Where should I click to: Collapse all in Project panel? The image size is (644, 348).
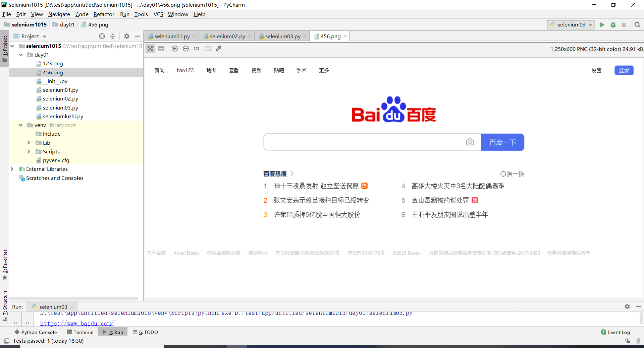tap(113, 36)
